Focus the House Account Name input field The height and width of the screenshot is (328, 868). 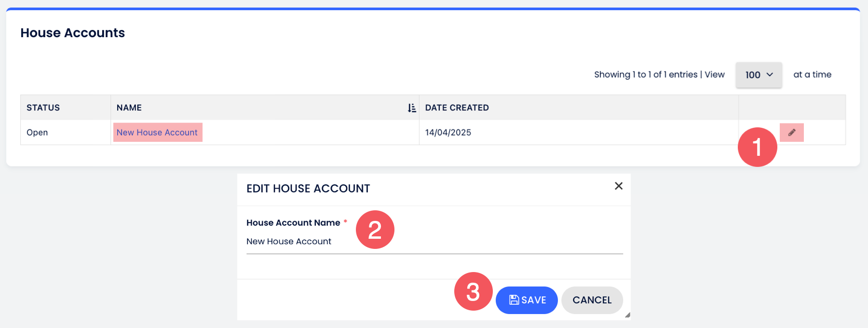point(434,242)
